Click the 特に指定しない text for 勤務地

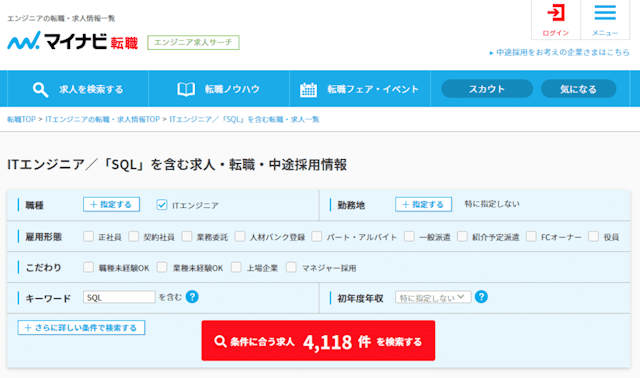coord(492,204)
